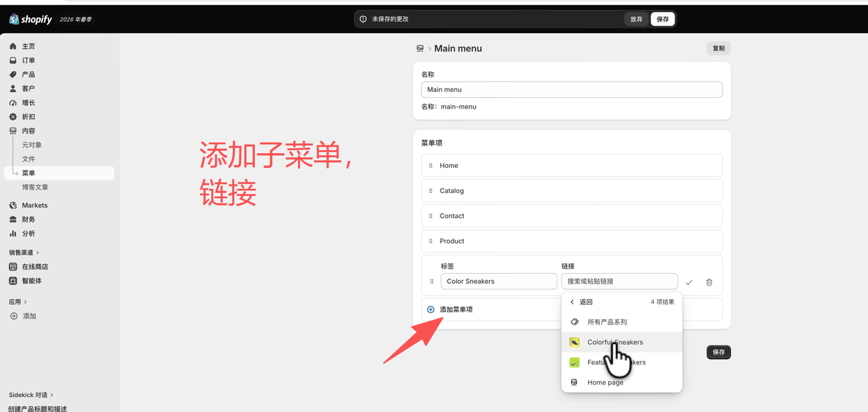
Task: Open 元对象 in the sidebar
Action: [32, 145]
